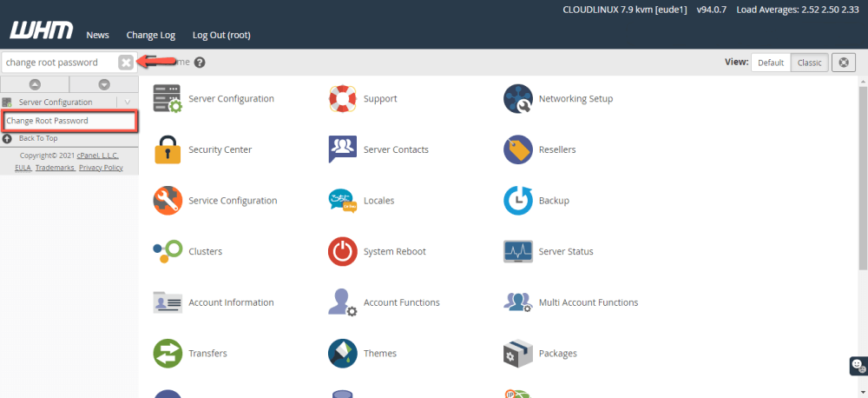Viewport: 868px width, 398px height.
Task: Open the Security Center padlock icon
Action: point(168,149)
